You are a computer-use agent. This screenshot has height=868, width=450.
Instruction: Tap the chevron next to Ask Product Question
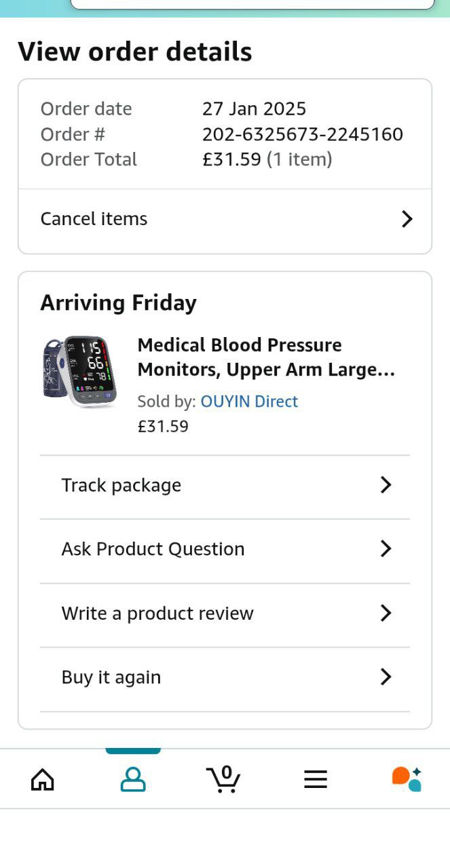pyautogui.click(x=386, y=549)
